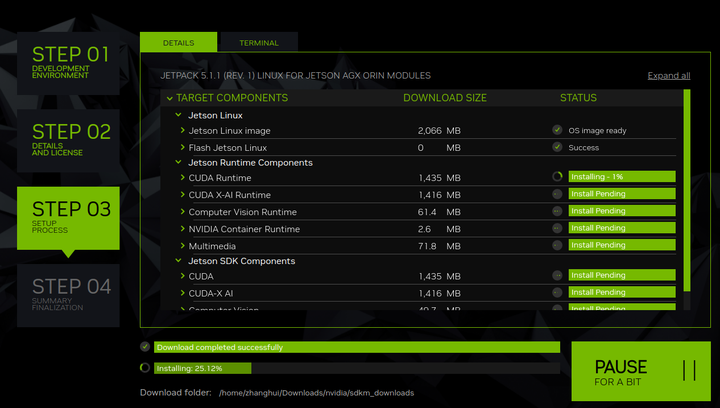Click the CUDA Runtime installing spinner icon
The image size is (720, 408).
[x=557, y=177]
